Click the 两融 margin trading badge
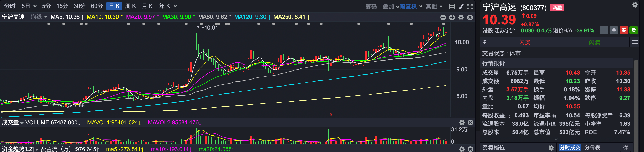 (557, 8)
